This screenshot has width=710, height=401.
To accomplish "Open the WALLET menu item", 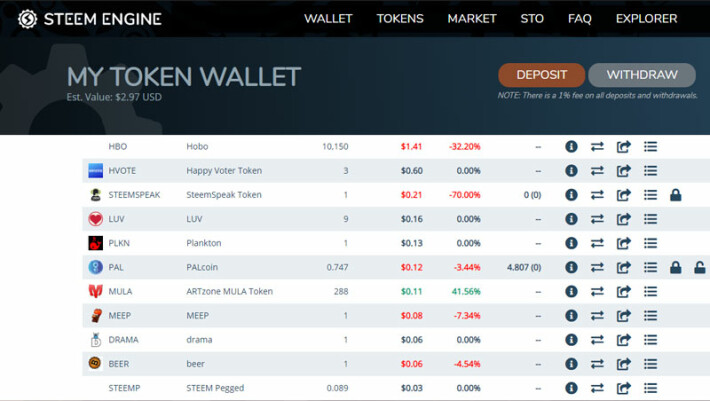I will tap(328, 19).
